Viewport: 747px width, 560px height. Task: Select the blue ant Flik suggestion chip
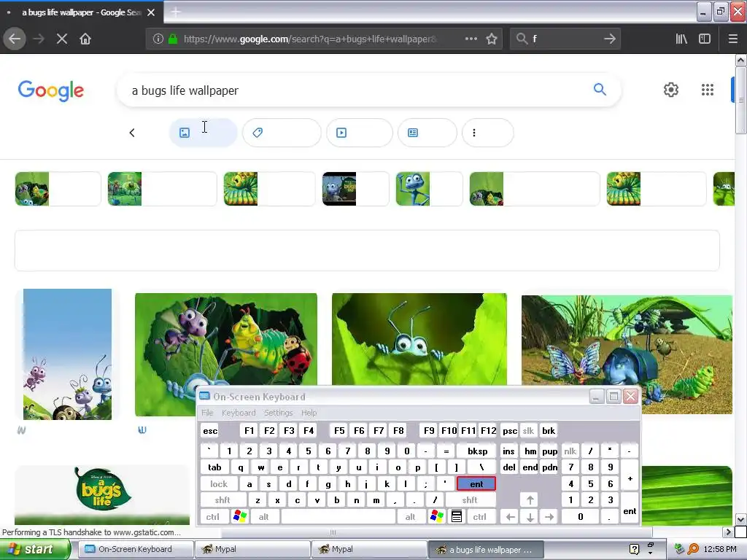[429, 189]
